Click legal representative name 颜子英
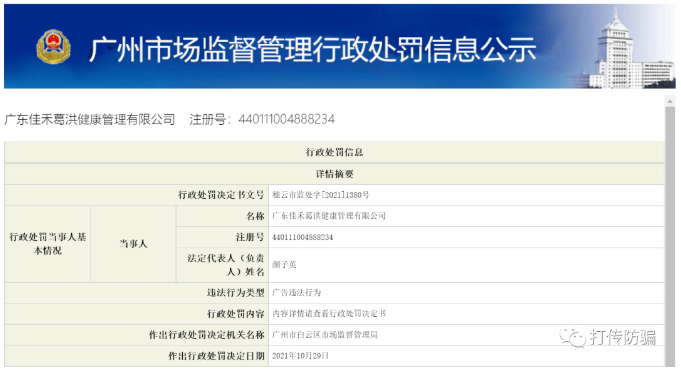681x372 pixels. pos(284,265)
